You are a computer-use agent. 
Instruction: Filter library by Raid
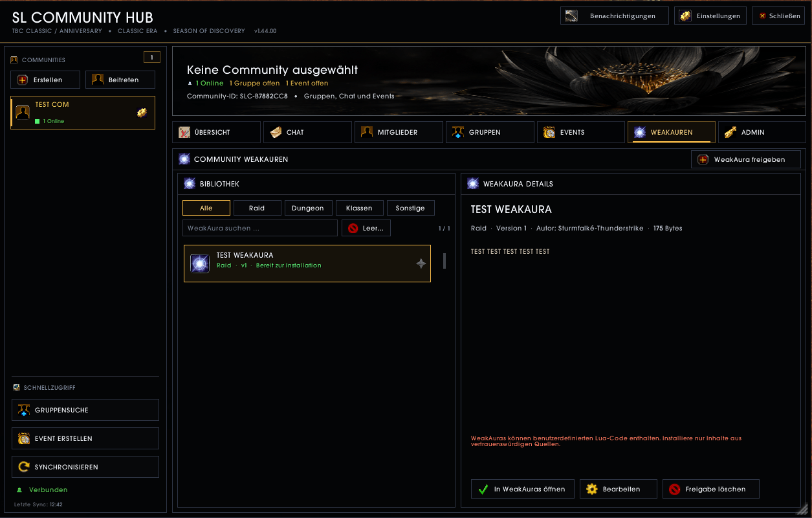point(258,208)
